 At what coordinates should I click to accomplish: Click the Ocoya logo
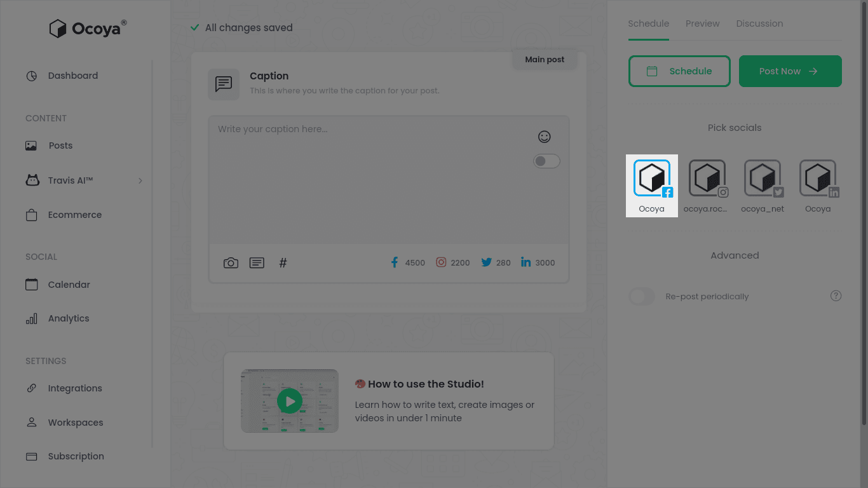point(88,29)
